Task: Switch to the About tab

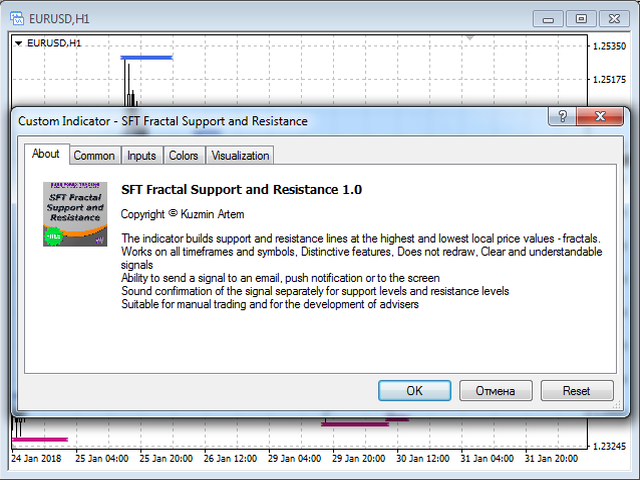Action: coord(46,154)
